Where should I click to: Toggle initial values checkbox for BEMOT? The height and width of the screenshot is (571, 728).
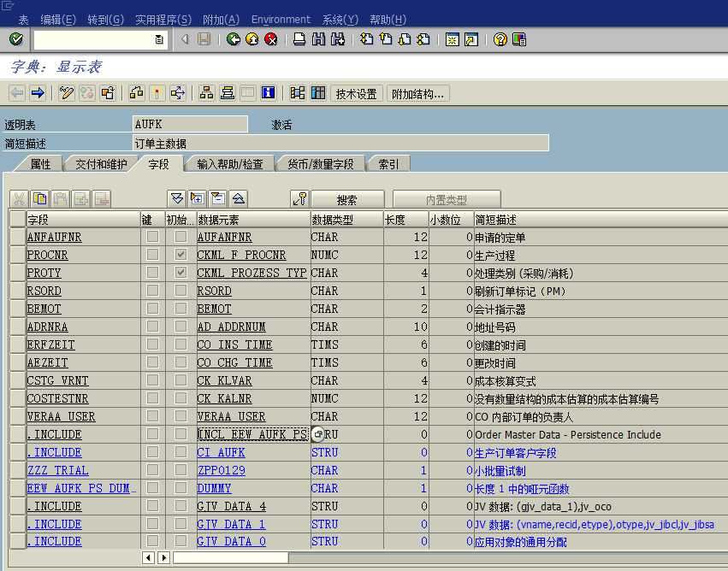[x=181, y=309]
